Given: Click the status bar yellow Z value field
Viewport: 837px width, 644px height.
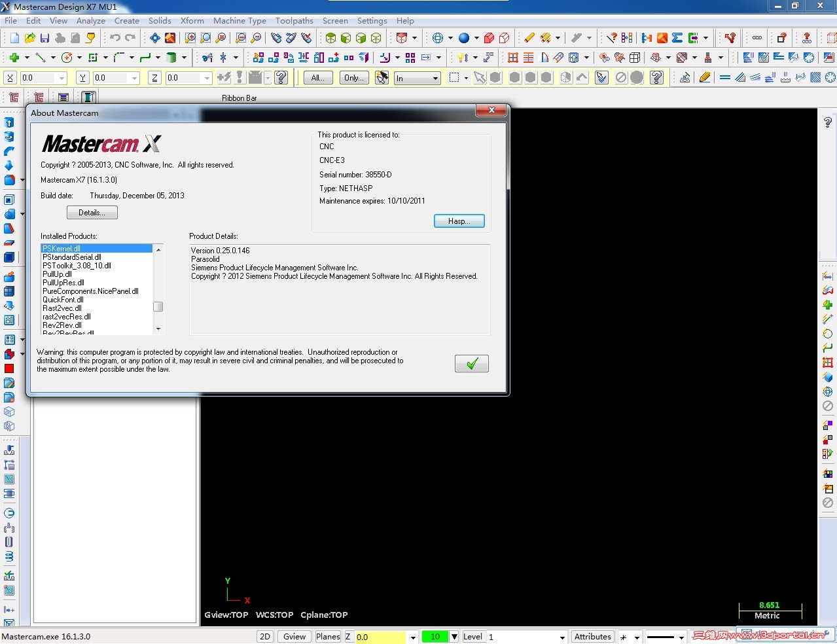Looking at the screenshot, I should (381, 637).
